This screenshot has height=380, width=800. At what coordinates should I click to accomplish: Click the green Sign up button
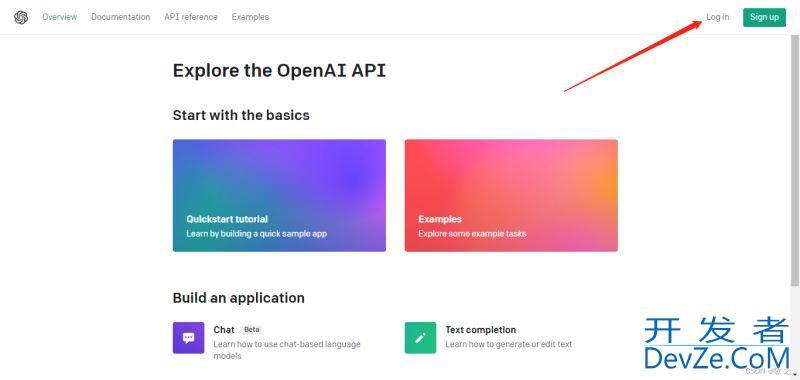pos(764,17)
